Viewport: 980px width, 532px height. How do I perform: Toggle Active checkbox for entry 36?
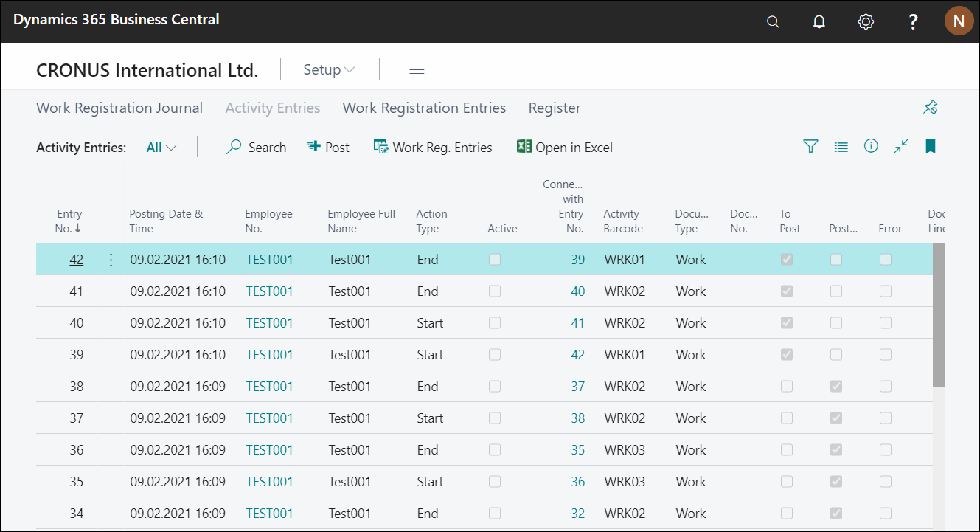495,450
